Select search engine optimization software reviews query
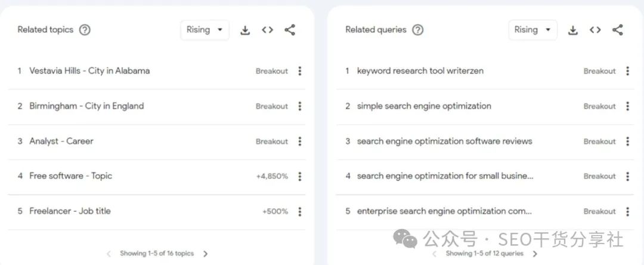This screenshot has width=644, height=265. 444,141
